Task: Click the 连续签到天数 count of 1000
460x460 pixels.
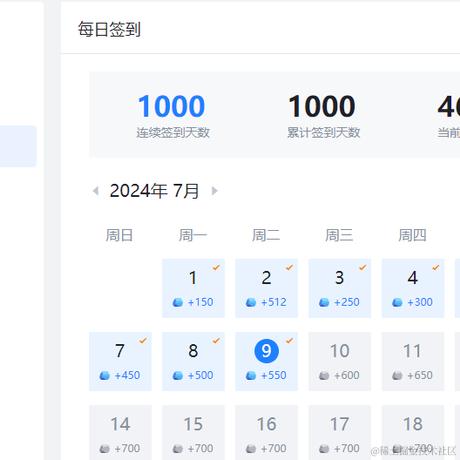Action: pos(171,106)
